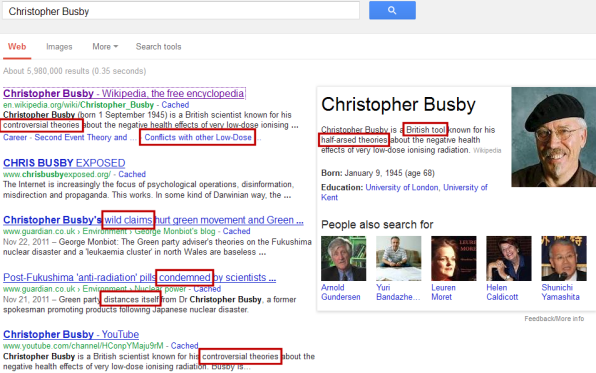Open Arnold Gundersen name link

[341, 292]
